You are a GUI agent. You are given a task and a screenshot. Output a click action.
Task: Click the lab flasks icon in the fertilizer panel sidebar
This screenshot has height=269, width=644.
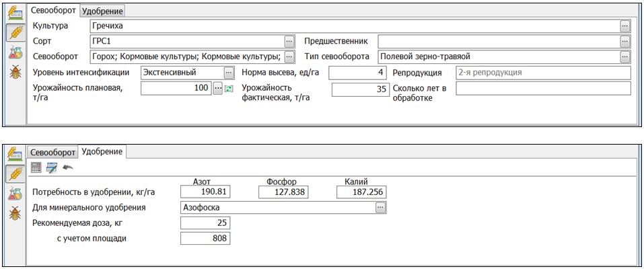pos(14,194)
